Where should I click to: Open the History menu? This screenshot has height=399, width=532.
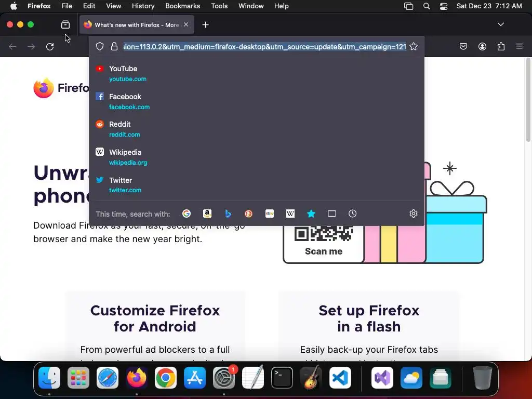click(143, 6)
